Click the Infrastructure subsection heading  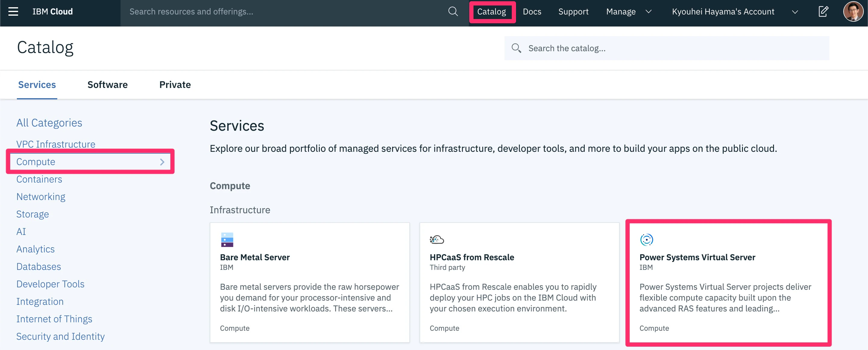tap(240, 210)
